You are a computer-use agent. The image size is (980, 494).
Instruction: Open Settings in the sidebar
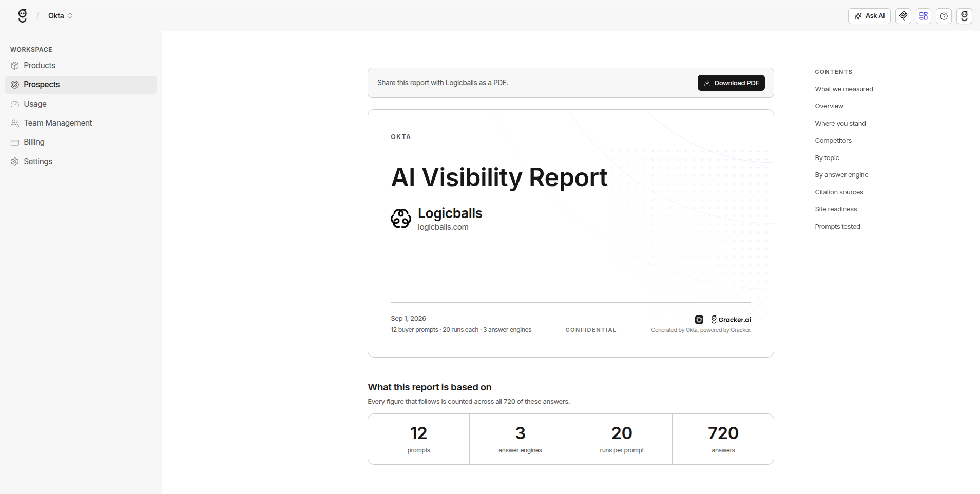81,162
